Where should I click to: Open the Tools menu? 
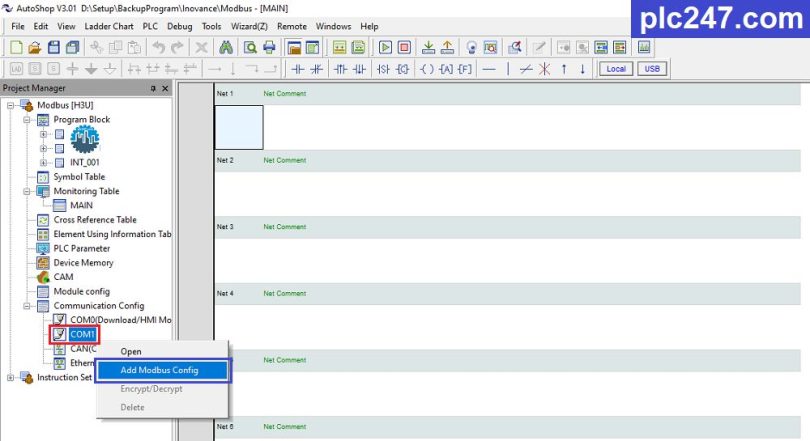pos(211,26)
